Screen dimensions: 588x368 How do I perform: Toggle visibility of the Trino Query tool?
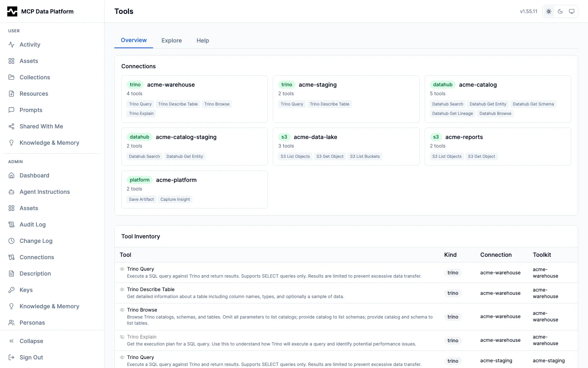click(122, 269)
